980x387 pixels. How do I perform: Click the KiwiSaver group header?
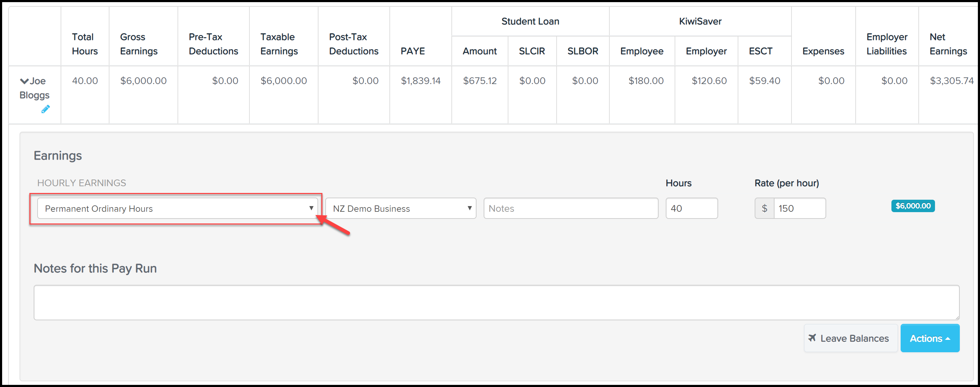coord(700,21)
